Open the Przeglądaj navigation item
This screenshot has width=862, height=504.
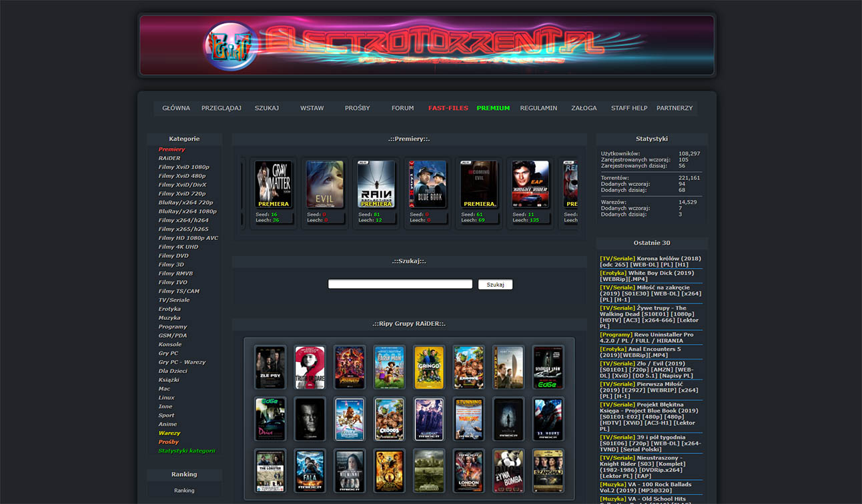coord(222,108)
